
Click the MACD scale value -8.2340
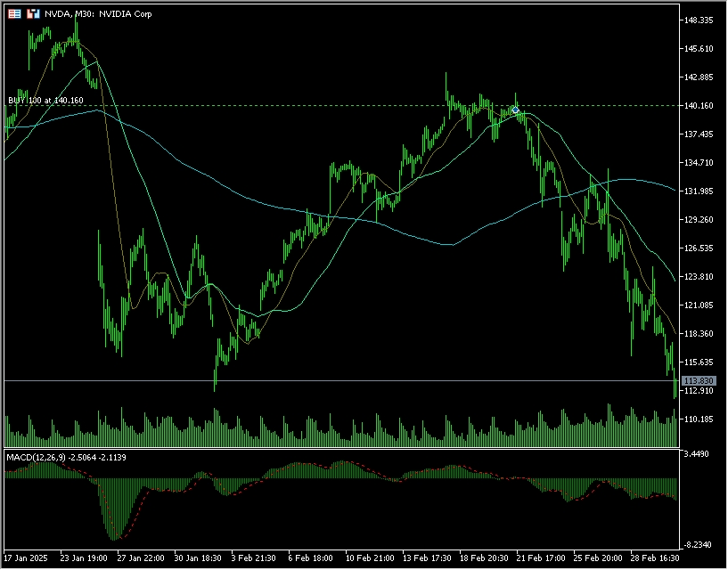(697, 545)
